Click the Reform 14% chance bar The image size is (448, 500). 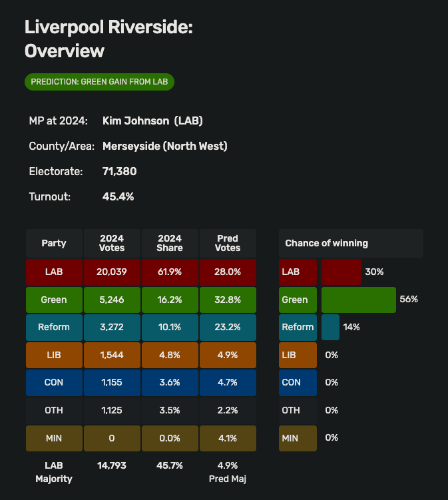click(x=330, y=327)
